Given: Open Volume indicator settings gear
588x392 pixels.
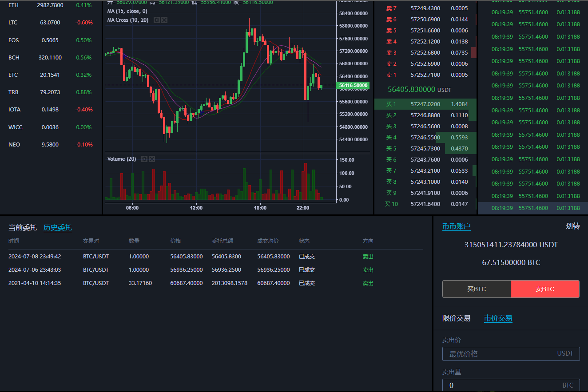Looking at the screenshot, I should 144,159.
